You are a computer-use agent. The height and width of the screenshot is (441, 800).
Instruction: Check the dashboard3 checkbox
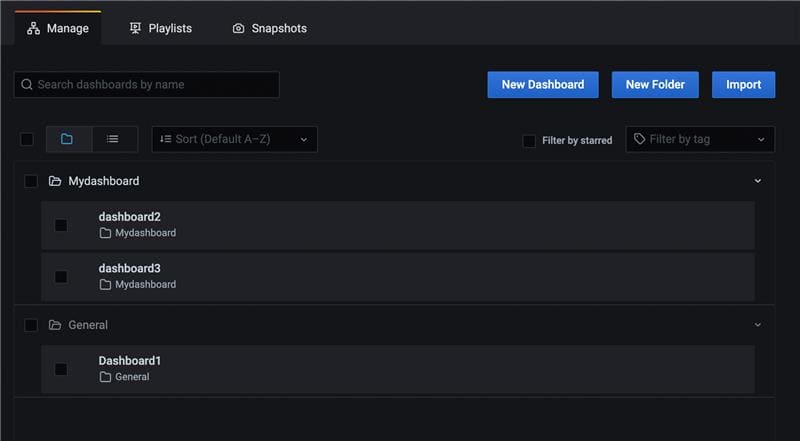[61, 277]
